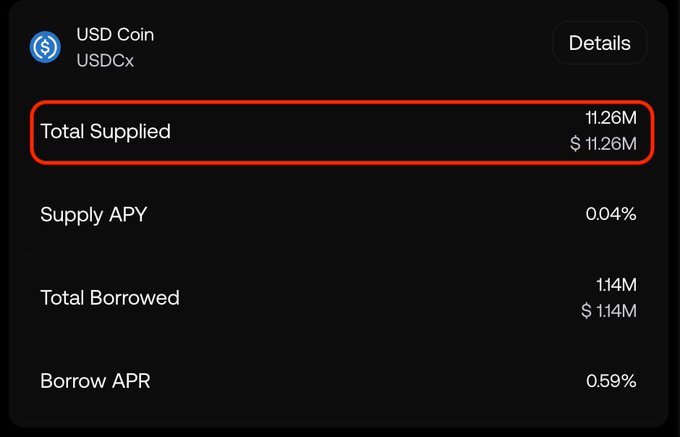Click the USDCx ticker symbol
The height and width of the screenshot is (437, 680).
(x=105, y=60)
